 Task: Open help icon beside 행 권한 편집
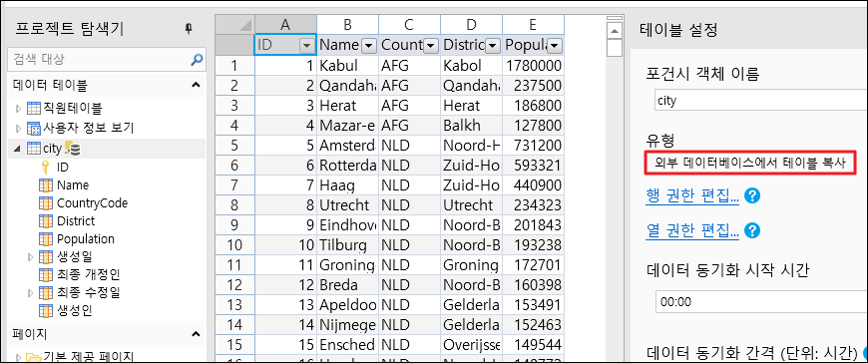pyautogui.click(x=751, y=195)
